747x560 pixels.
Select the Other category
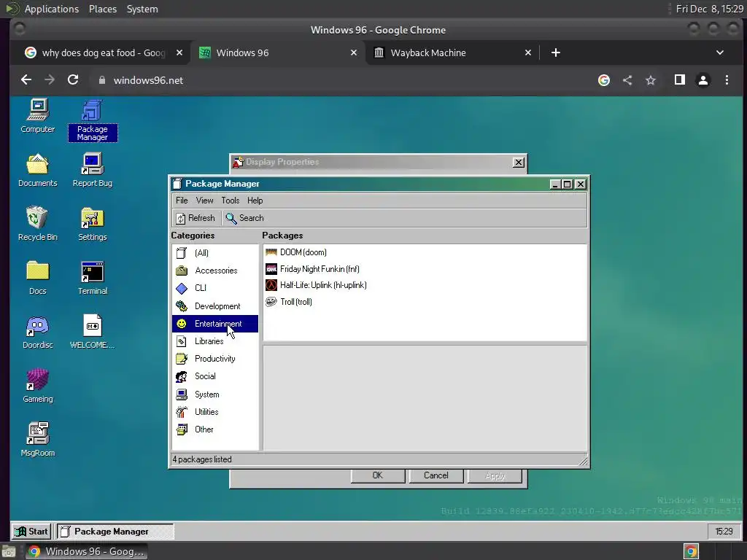[215, 429]
